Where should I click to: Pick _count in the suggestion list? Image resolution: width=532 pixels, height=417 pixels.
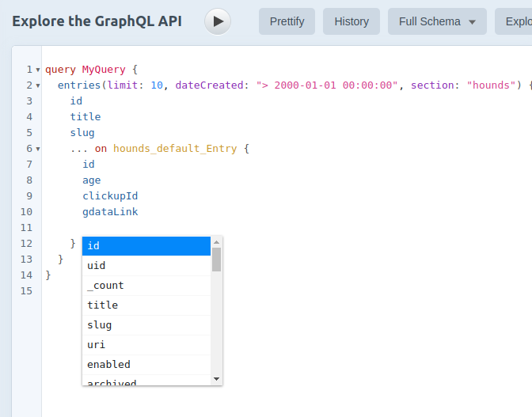(146, 286)
